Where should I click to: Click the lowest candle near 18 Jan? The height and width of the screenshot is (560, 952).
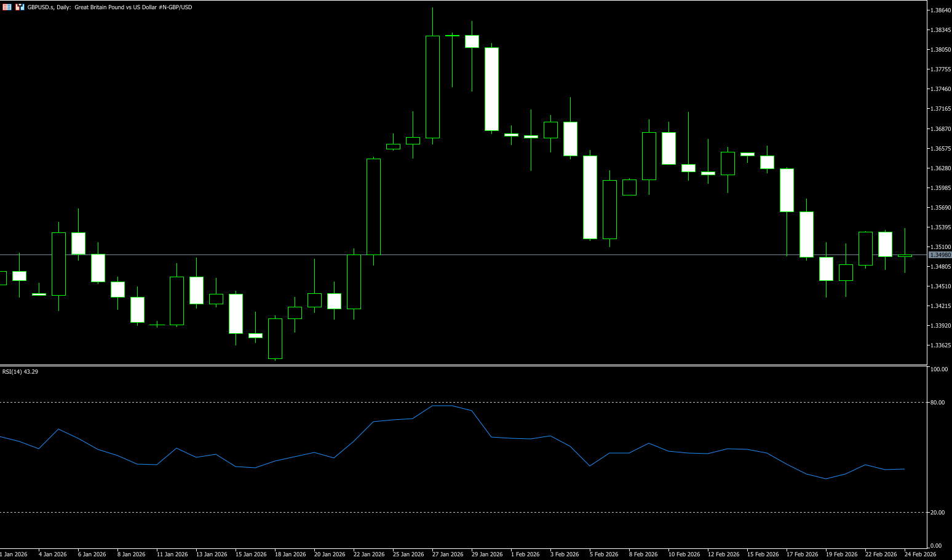[275, 338]
